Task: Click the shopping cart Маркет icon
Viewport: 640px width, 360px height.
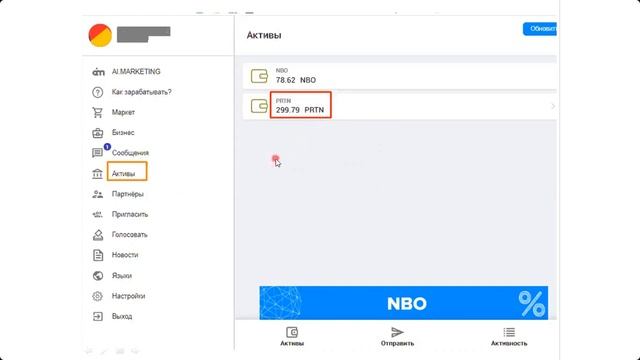Action: (98, 112)
